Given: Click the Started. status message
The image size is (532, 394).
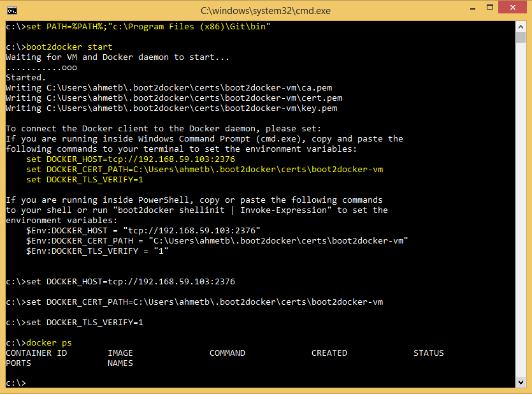Looking at the screenshot, I should click(x=24, y=77).
